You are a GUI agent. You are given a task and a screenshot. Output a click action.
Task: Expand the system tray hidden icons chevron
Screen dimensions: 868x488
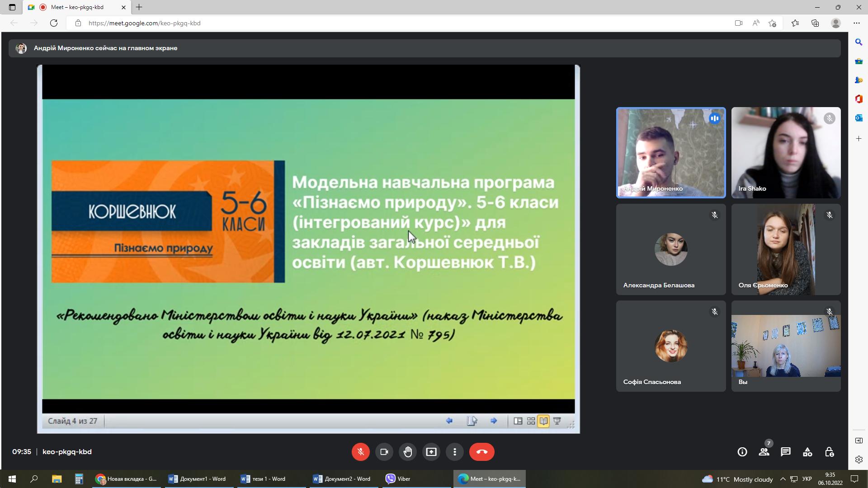click(x=783, y=479)
